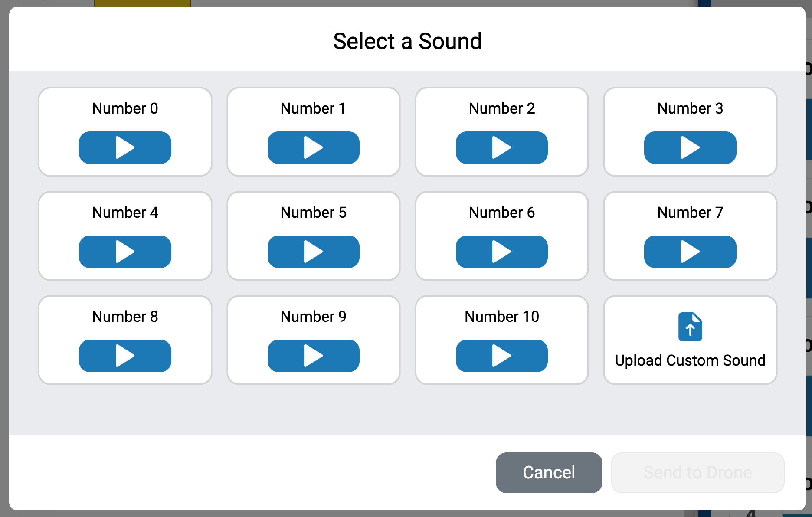Image resolution: width=812 pixels, height=517 pixels.
Task: Choose the Number 10 sound card
Action: (502, 316)
